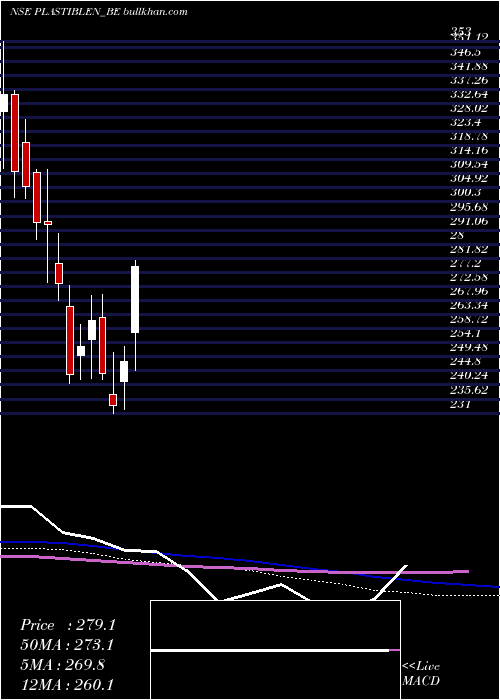The width and height of the screenshot is (500, 700).
Task: Click the 277.2 axis value
Action: click(x=466, y=263)
